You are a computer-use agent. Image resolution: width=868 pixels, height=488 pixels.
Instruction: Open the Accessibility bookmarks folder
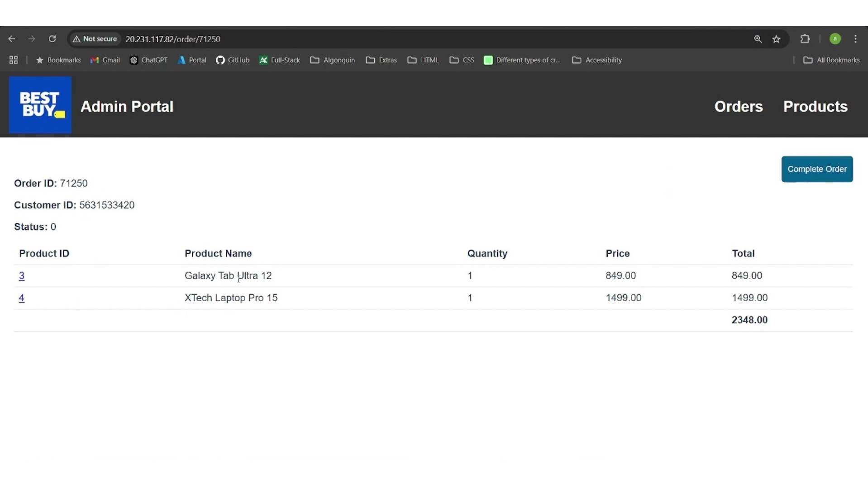click(597, 60)
